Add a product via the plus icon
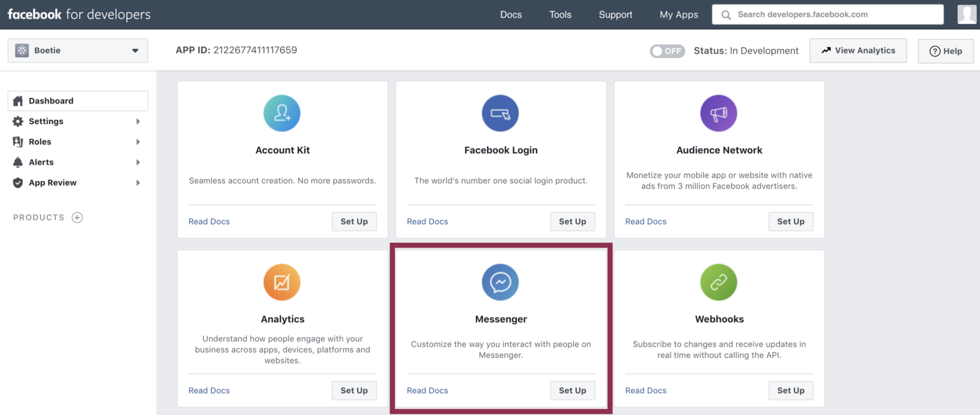980x415 pixels. tap(77, 217)
